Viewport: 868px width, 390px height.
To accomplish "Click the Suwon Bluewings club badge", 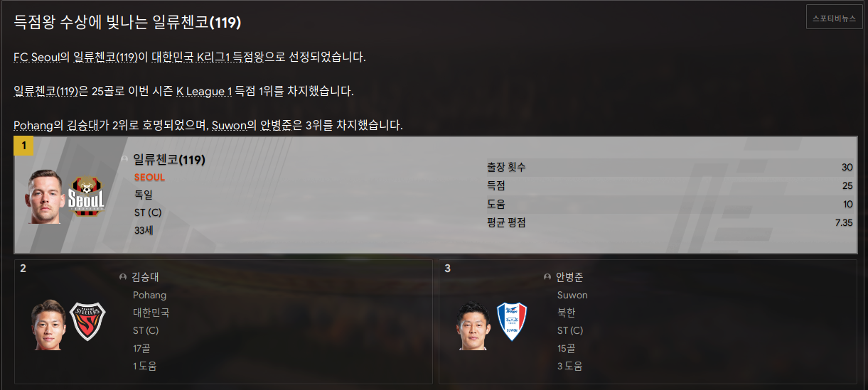I will 511,322.
